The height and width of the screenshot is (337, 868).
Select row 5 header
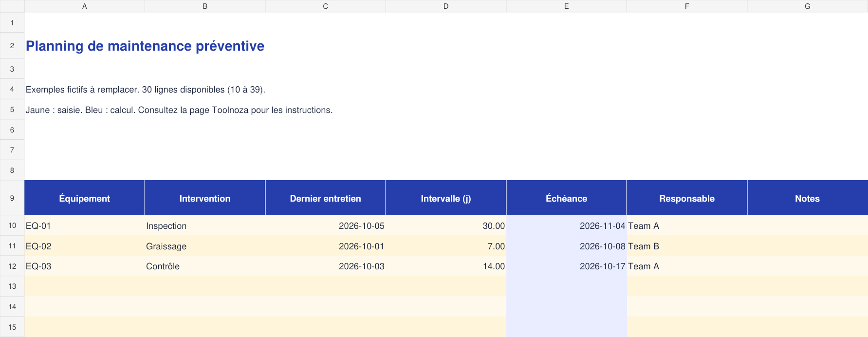(x=12, y=110)
